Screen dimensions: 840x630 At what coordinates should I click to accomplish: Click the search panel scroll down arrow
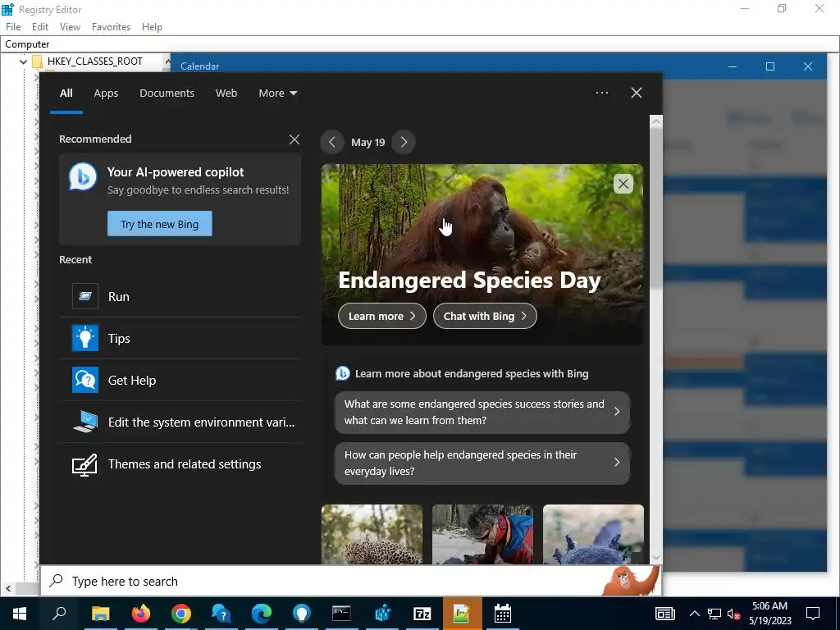(655, 558)
